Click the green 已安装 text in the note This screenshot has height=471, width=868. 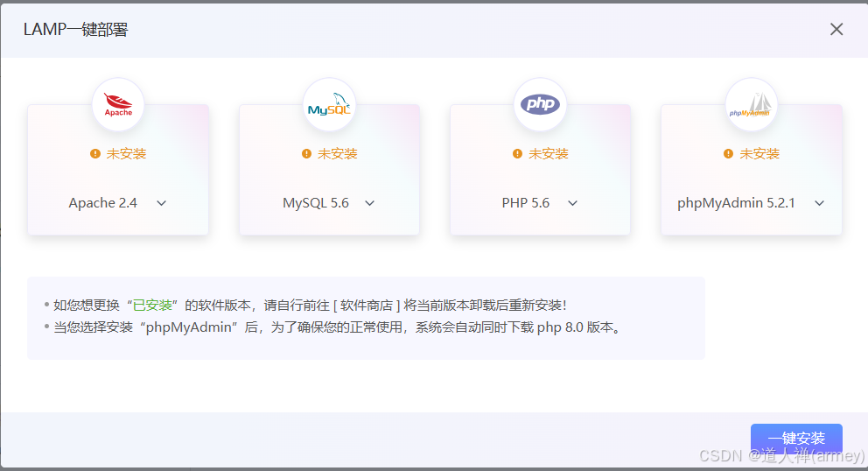pos(153,306)
